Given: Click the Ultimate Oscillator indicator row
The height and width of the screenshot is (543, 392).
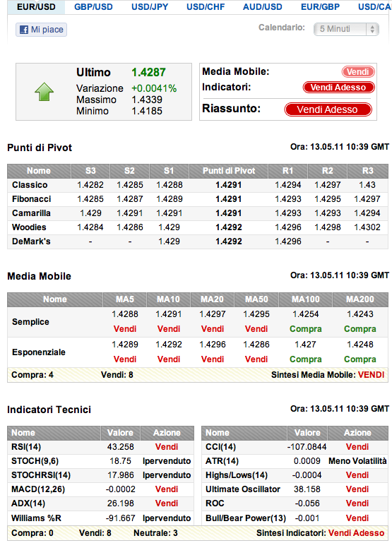Looking at the screenshot, I should [x=295, y=489].
